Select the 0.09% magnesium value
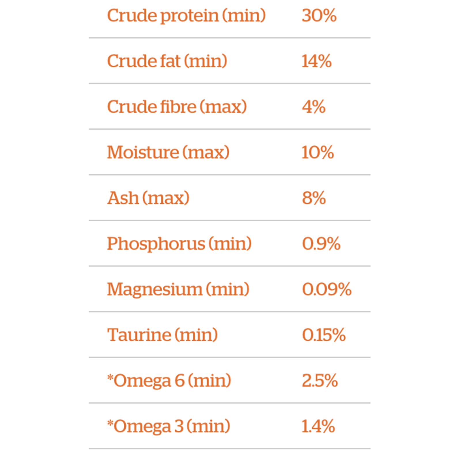476x476 pixels. pyautogui.click(x=326, y=289)
